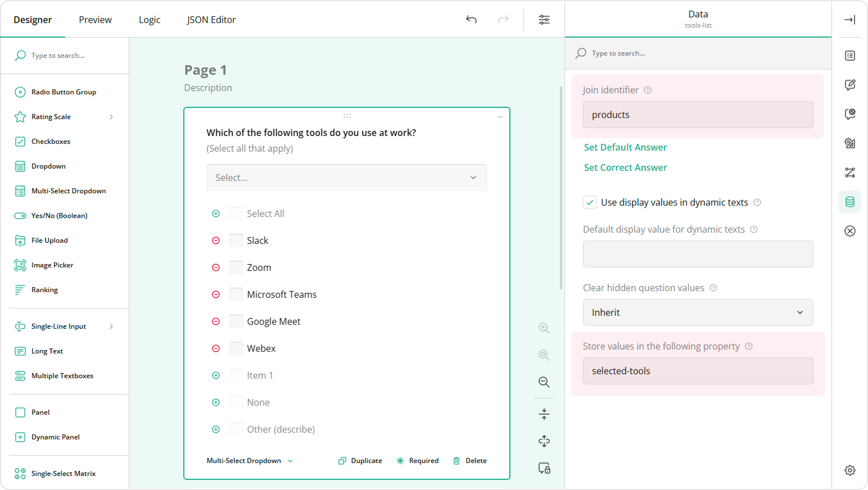This screenshot has width=868, height=490.
Task: Open the General properties category icon
Action: point(849,56)
